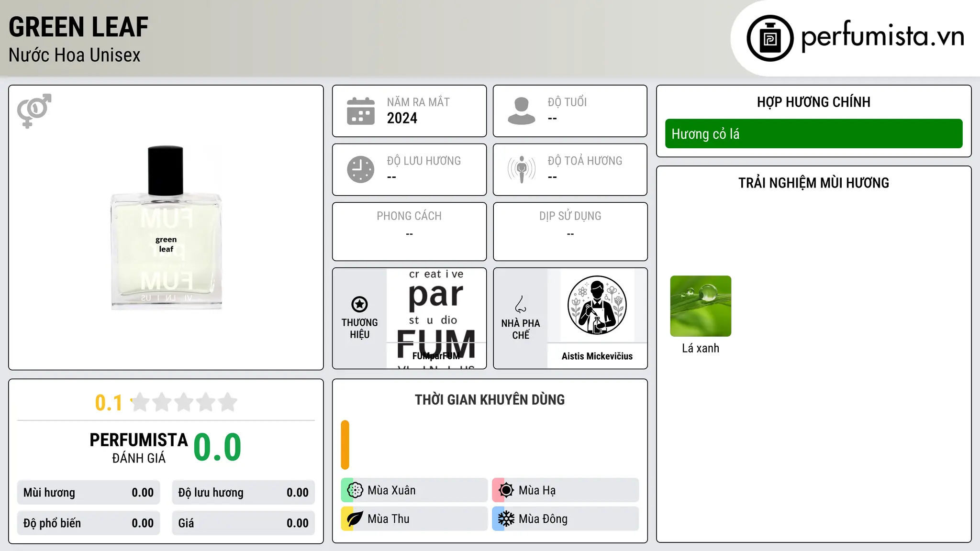The width and height of the screenshot is (980, 551).
Task: Click the TRẢI NGHIỆM MÙI HƯƠNG heading
Action: click(813, 183)
